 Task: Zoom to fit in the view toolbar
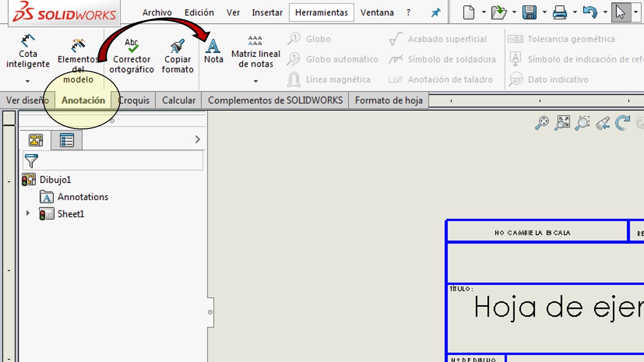pyautogui.click(x=562, y=122)
